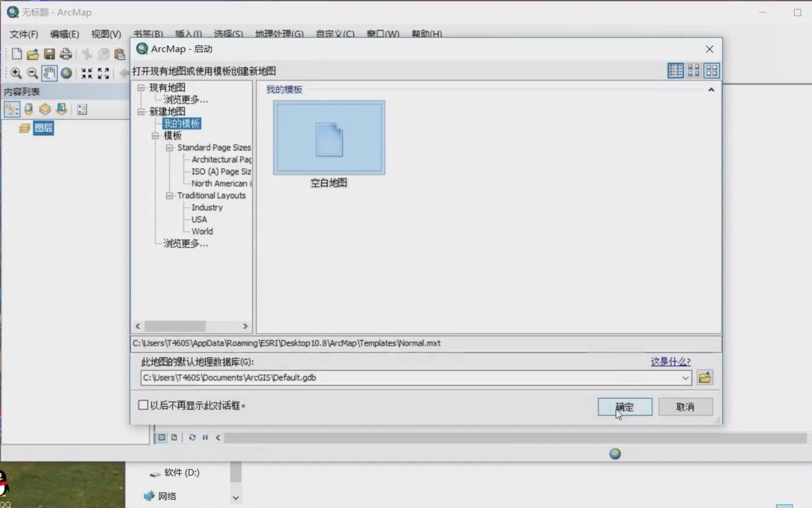
Task: Collapse the 现有地图 tree node
Action: 141,88
